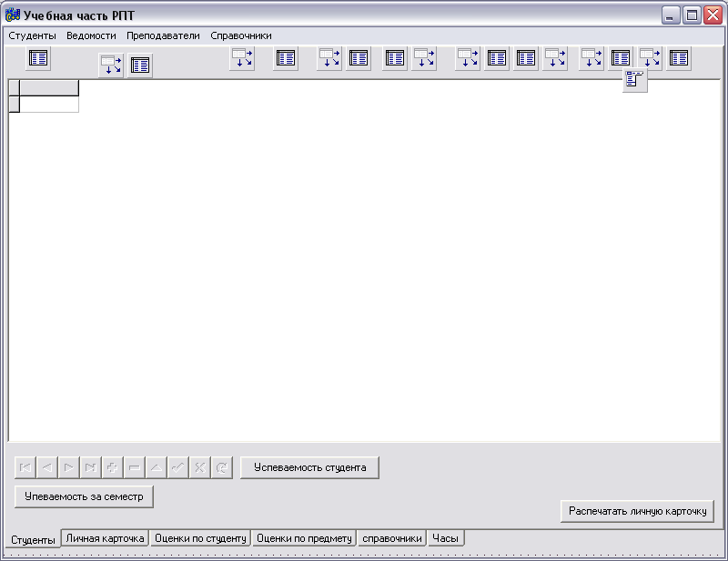This screenshot has width=728, height=561.
Task: Click the Успеваемость студента button
Action: (x=309, y=467)
